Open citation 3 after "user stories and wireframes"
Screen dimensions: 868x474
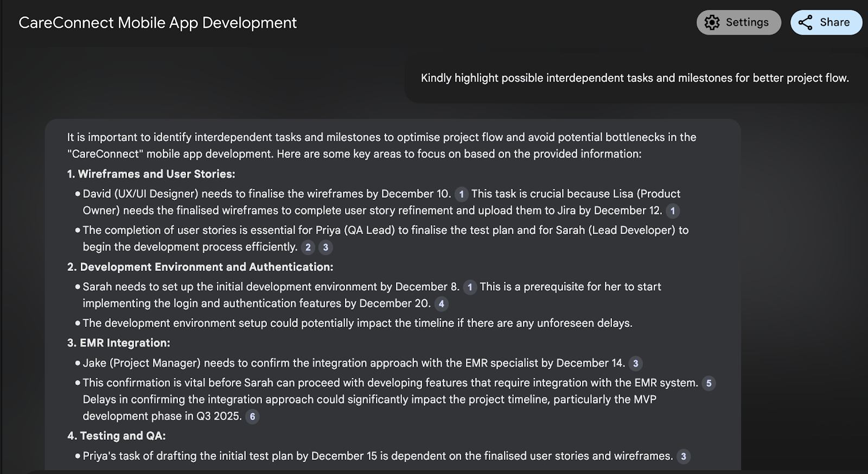point(684,457)
